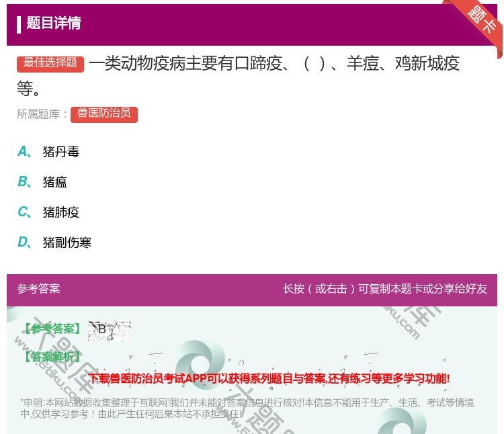Click the 所属题库 label
The width and height of the screenshot is (504, 434).
[x=42, y=114]
